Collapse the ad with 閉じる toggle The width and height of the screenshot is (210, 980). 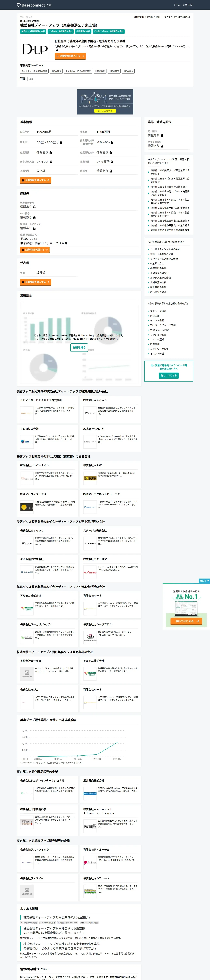coord(204,581)
